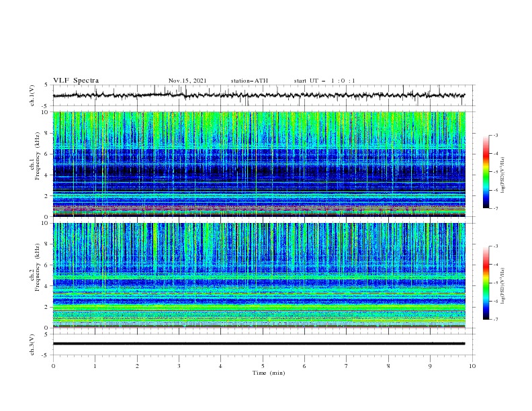
Task: Click the ch.1 Frequency (kHz) axis label
Action: [35, 156]
